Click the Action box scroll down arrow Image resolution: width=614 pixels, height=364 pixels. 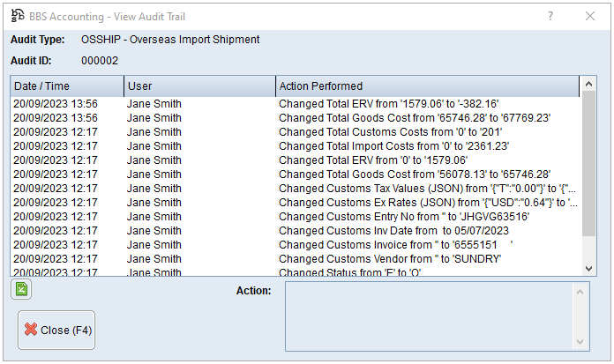coord(581,342)
